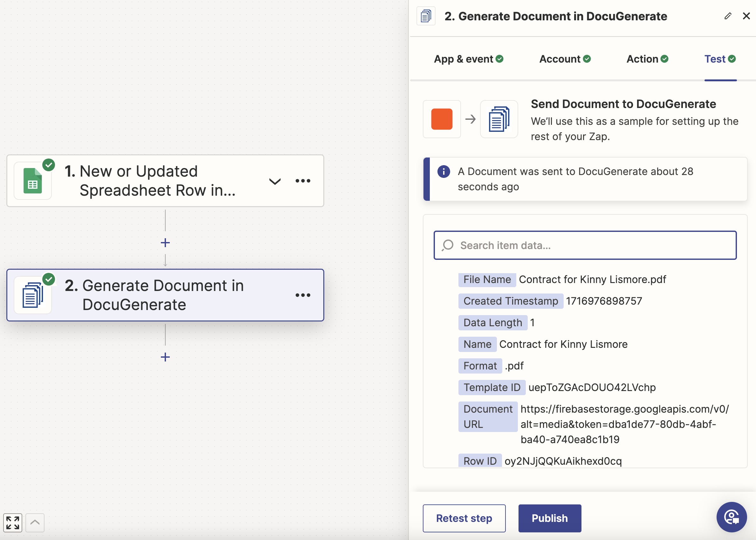Click the DocuGenerate icon in panel header

coord(426,16)
